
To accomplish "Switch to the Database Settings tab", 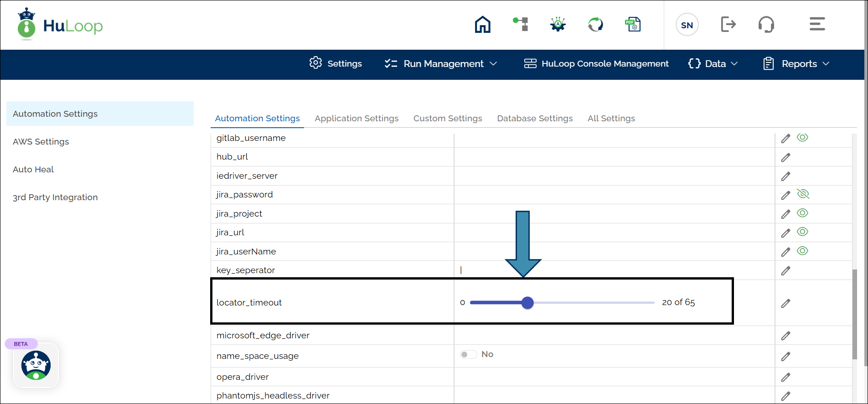I will 535,119.
